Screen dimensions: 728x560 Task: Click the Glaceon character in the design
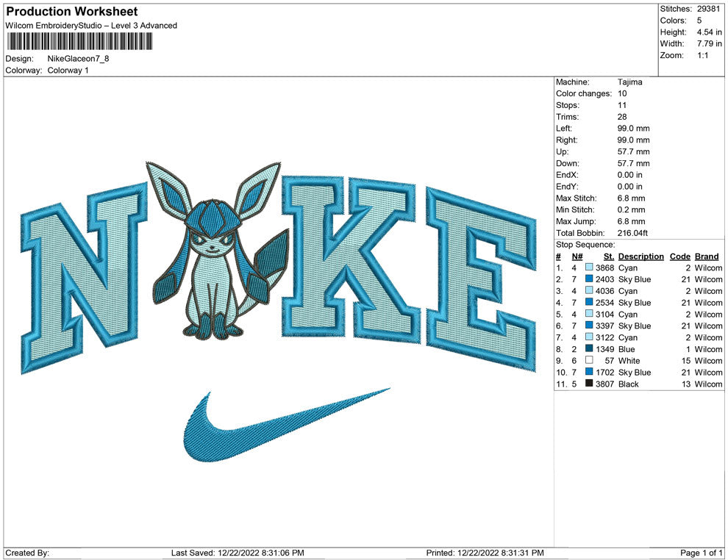tap(216, 251)
